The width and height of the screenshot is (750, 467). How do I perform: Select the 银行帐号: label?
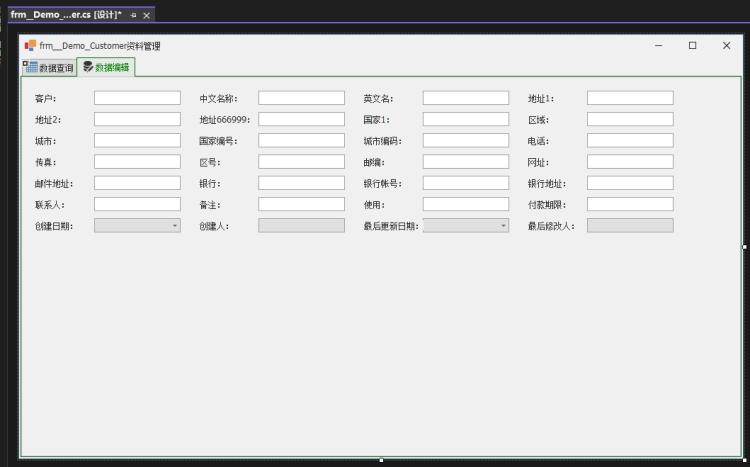[x=383, y=184]
